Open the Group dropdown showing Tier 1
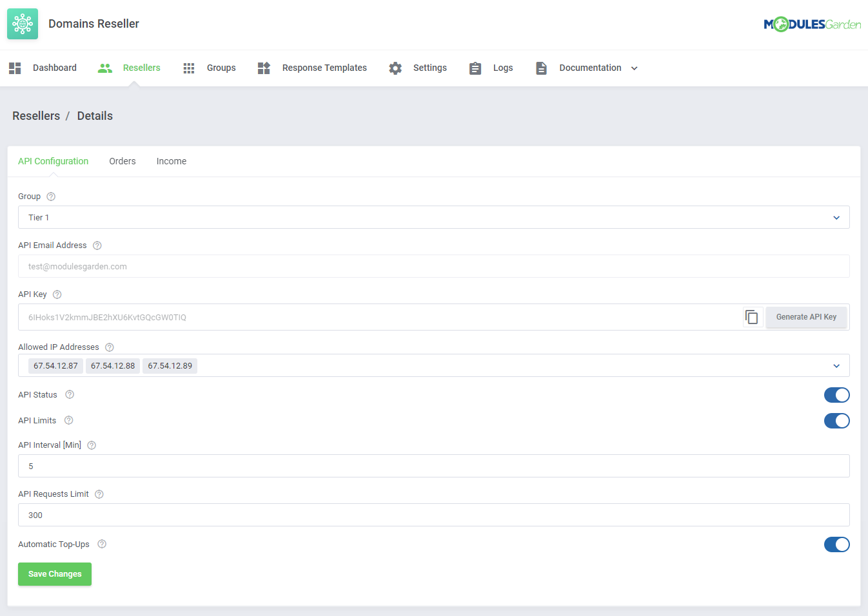 tap(836, 217)
